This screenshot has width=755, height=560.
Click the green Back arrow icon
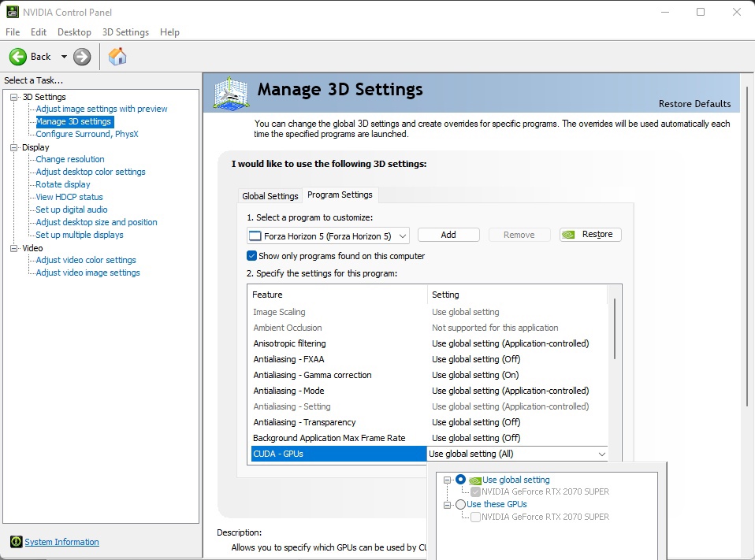pyautogui.click(x=18, y=57)
